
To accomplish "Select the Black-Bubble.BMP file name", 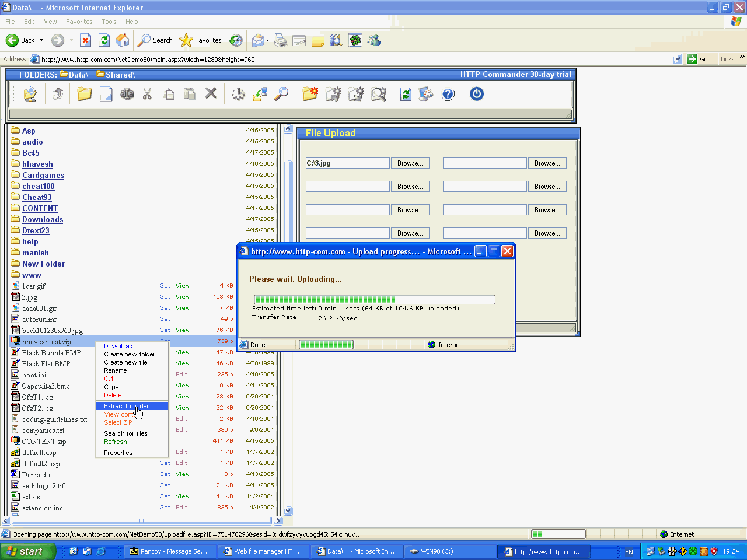I will (51, 353).
